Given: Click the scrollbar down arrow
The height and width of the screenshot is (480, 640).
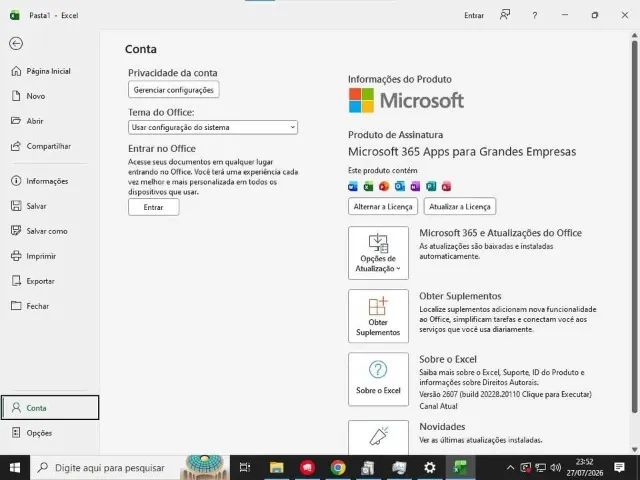Looking at the screenshot, I should tap(634, 449).
